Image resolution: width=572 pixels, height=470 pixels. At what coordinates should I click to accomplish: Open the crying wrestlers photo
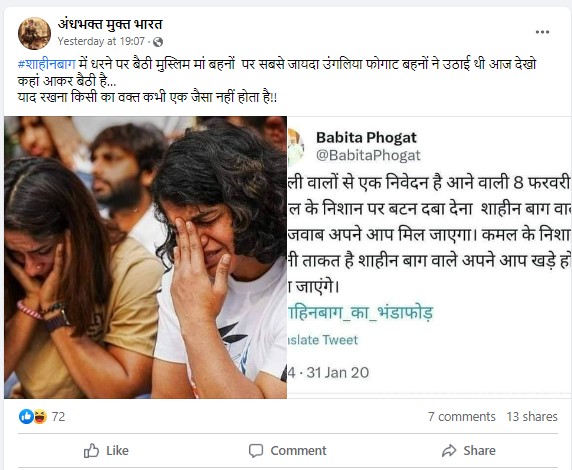click(145, 257)
